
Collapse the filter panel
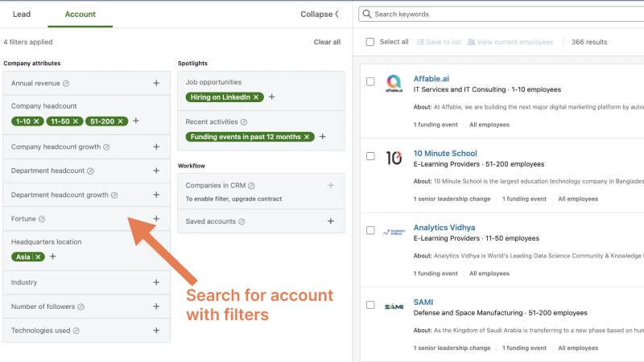tap(320, 14)
